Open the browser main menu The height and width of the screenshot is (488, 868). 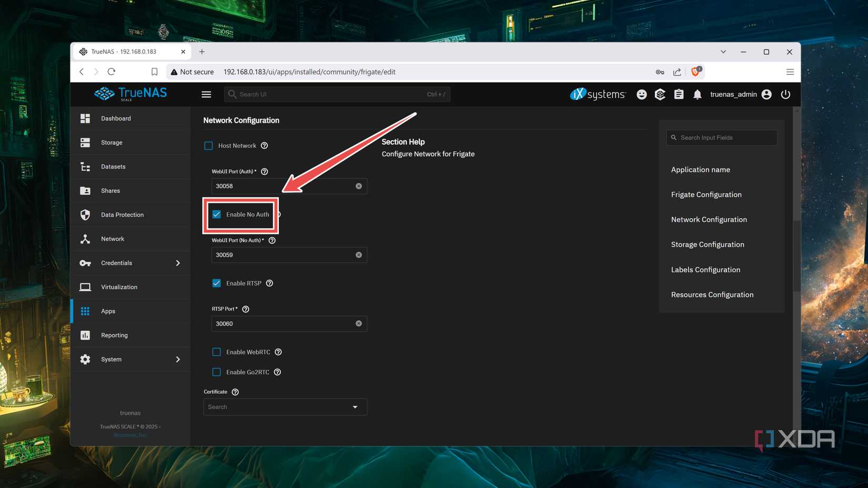pyautogui.click(x=790, y=72)
